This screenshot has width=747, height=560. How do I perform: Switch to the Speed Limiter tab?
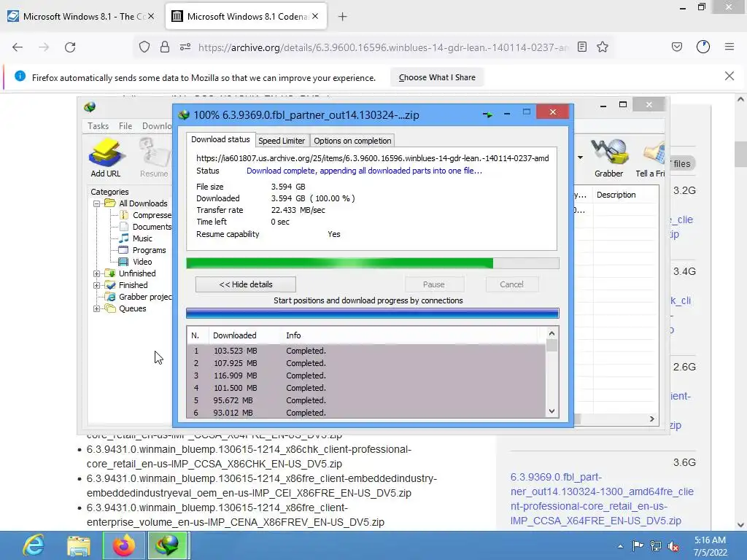pos(282,141)
